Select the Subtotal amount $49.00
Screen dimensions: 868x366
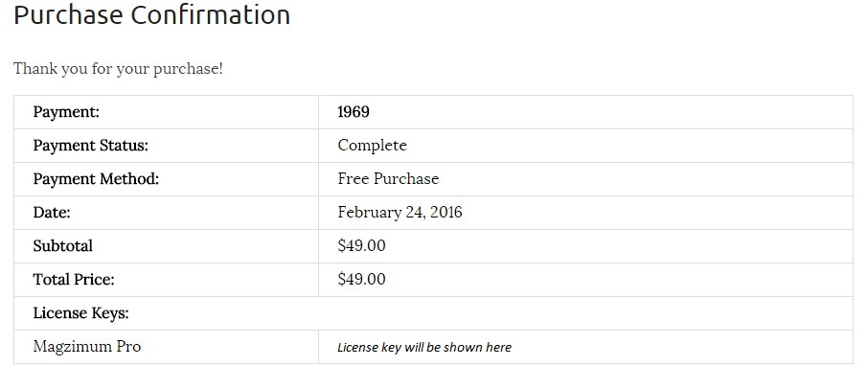click(361, 246)
